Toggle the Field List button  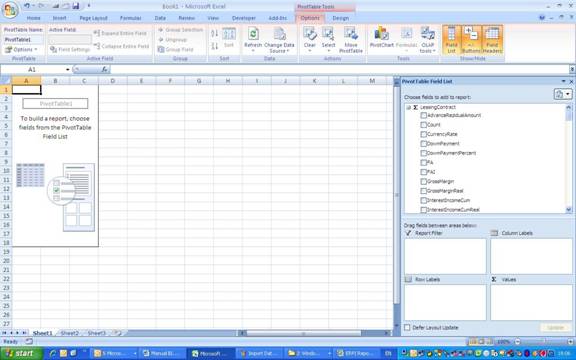click(451, 40)
